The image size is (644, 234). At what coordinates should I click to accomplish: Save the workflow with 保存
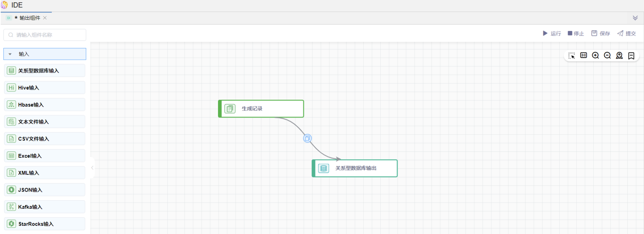coord(600,33)
